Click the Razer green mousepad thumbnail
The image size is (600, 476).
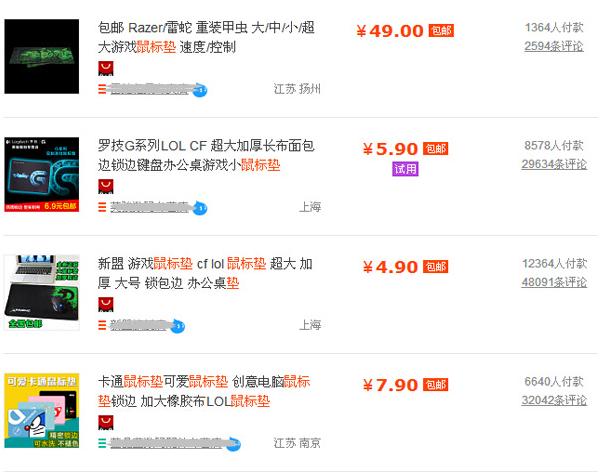coord(42,57)
